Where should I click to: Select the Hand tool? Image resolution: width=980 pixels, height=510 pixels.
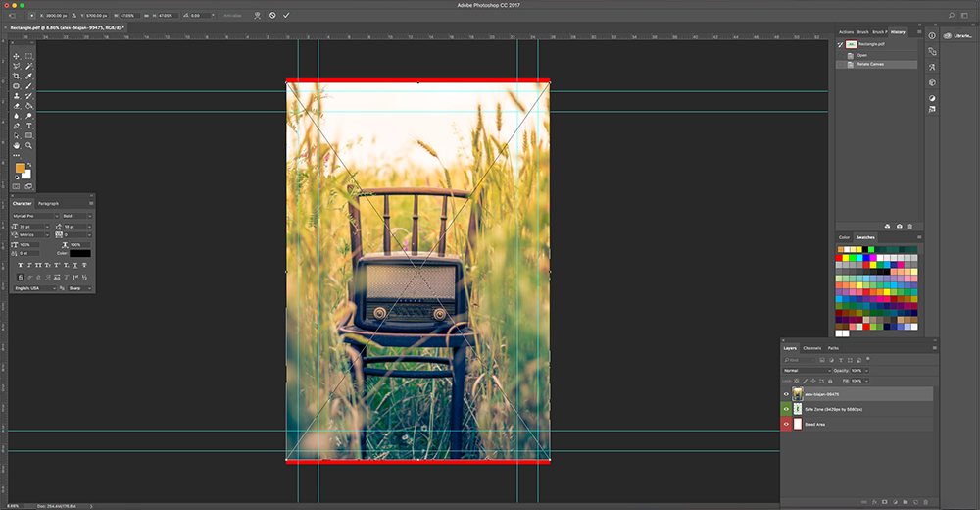tap(17, 145)
